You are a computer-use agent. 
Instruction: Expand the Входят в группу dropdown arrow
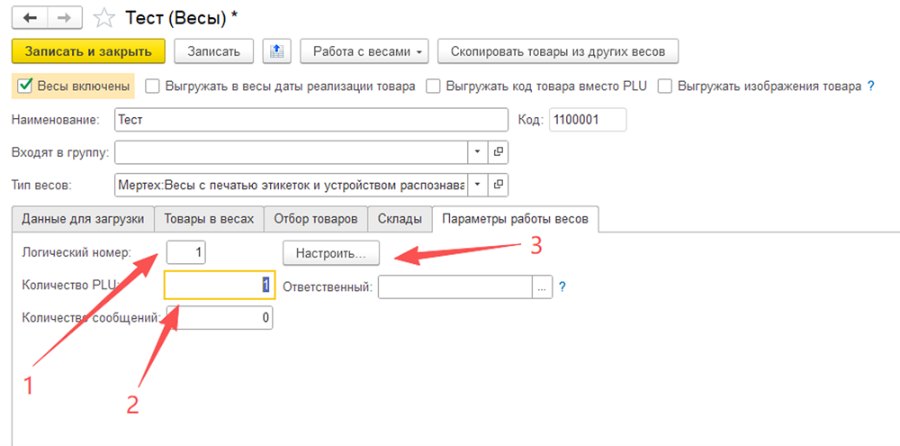(478, 152)
